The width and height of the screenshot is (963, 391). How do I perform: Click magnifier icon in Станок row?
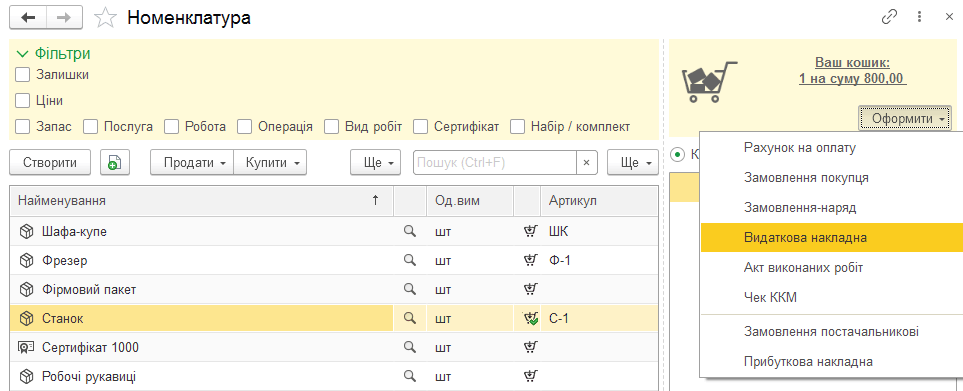pos(409,318)
